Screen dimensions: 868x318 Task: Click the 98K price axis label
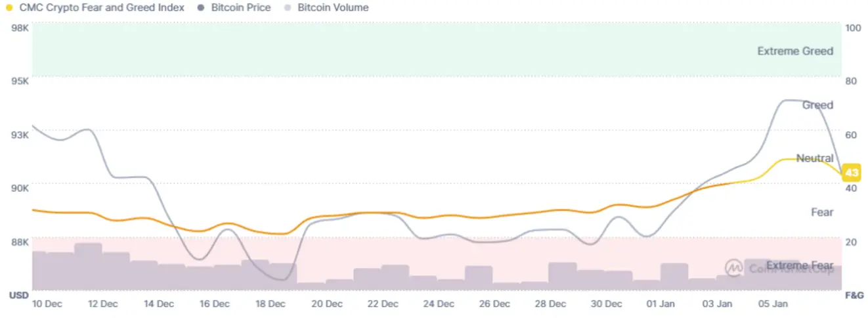click(x=20, y=28)
